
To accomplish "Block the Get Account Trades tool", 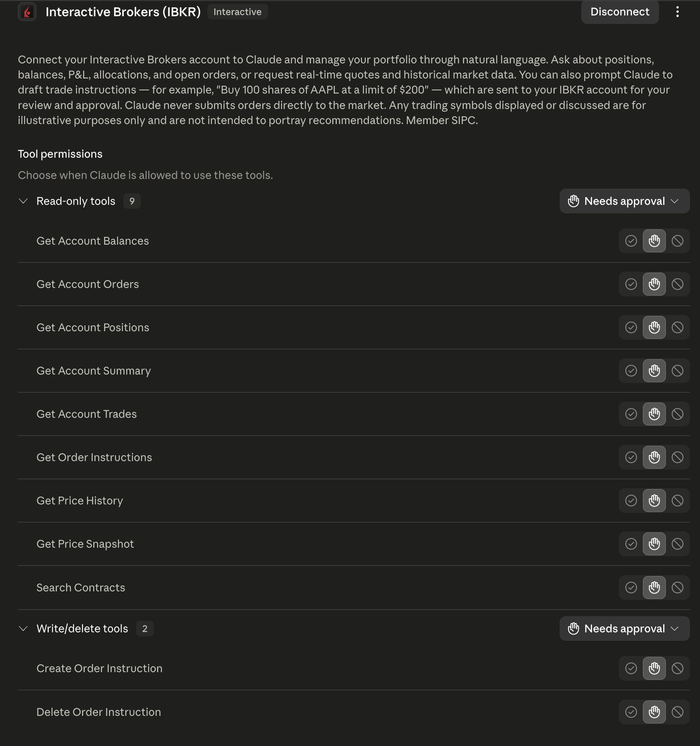I will 677,414.
